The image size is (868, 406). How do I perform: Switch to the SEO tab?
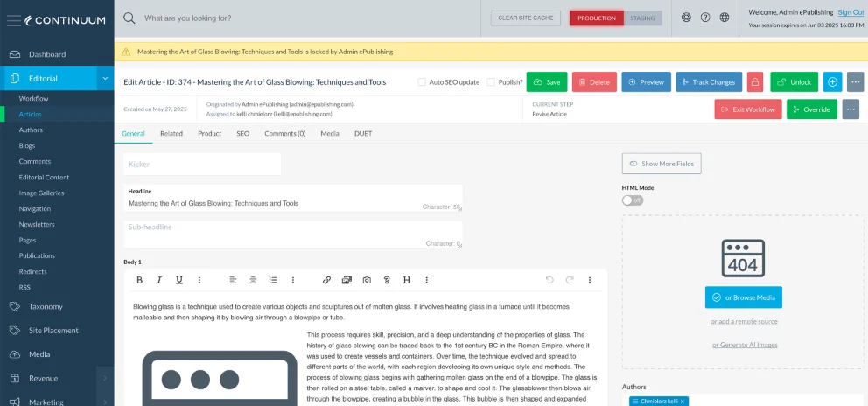pos(242,134)
